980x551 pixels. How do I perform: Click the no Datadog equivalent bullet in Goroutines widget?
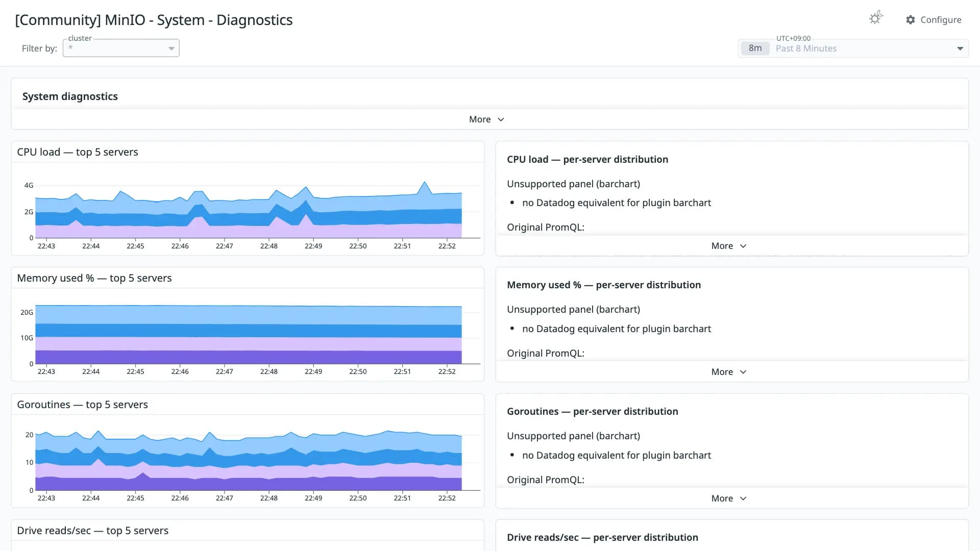pos(617,455)
